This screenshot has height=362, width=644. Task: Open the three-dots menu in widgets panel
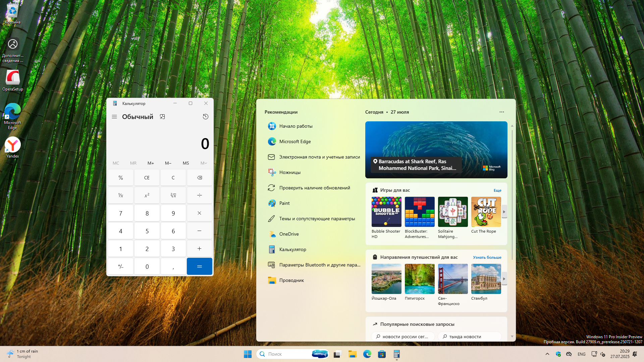click(501, 112)
